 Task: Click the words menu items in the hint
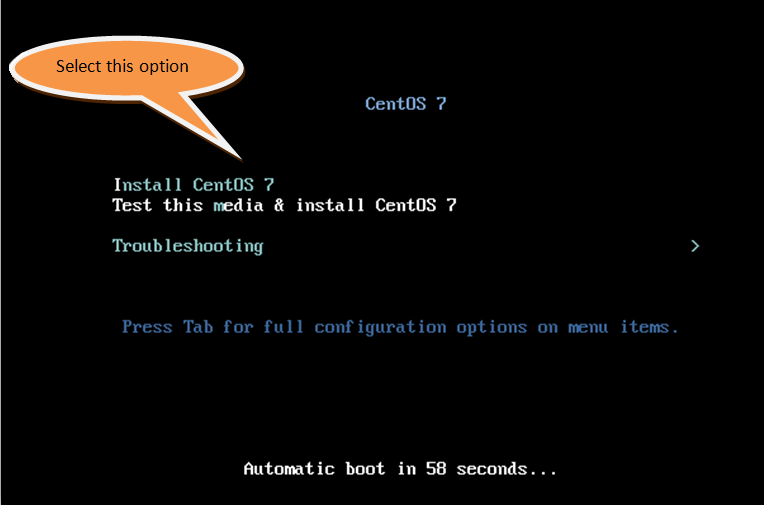click(623, 327)
